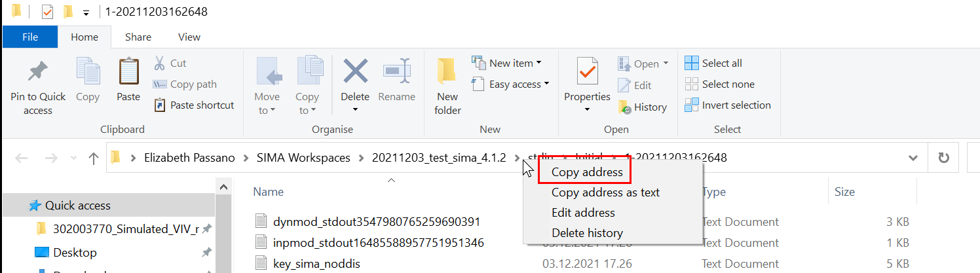Viewport: 980px width, 273px height.
Task: Click the Delete X icon
Action: click(355, 72)
